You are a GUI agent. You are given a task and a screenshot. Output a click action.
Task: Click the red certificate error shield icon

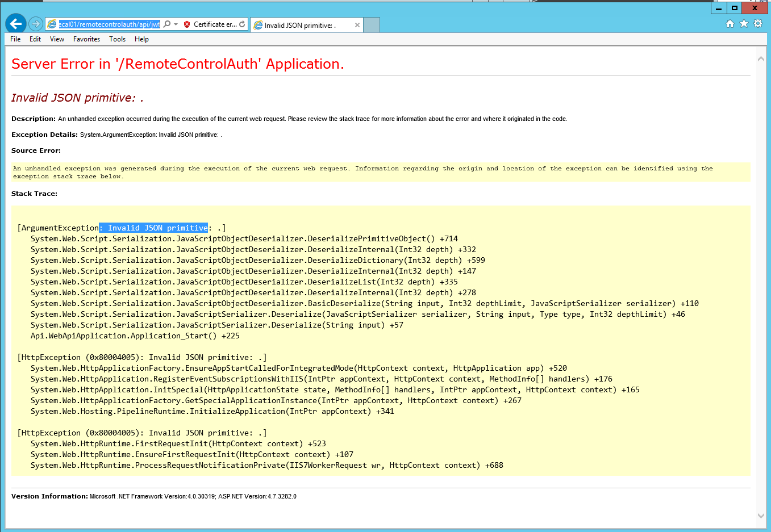(x=187, y=24)
